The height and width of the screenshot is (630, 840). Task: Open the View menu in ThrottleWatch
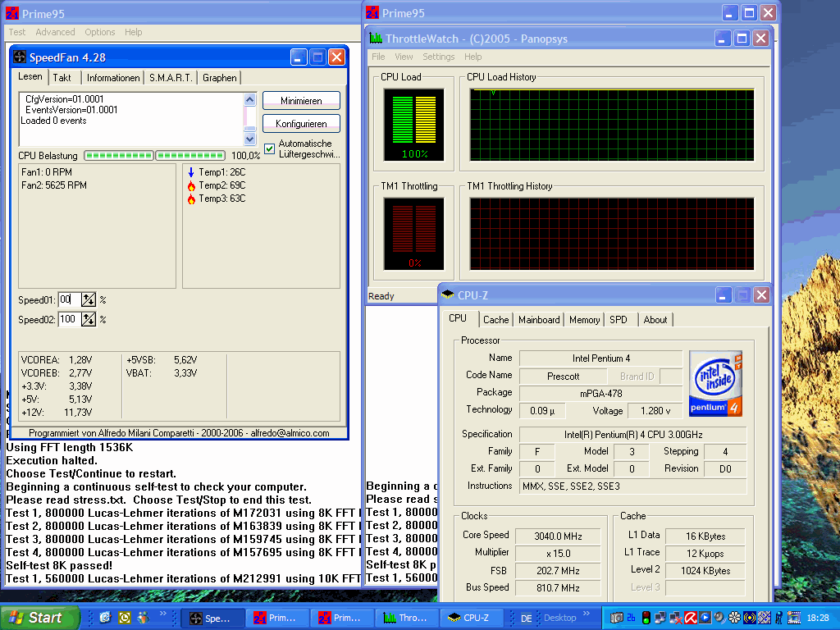(404, 57)
